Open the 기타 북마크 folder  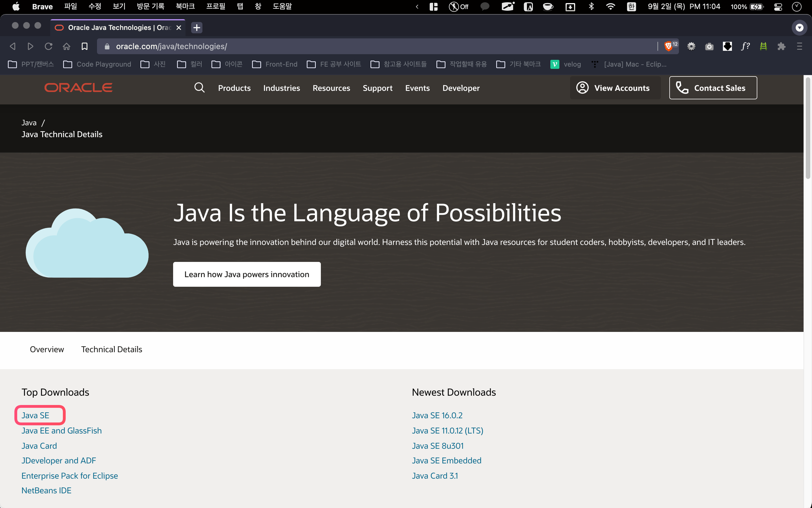click(518, 64)
